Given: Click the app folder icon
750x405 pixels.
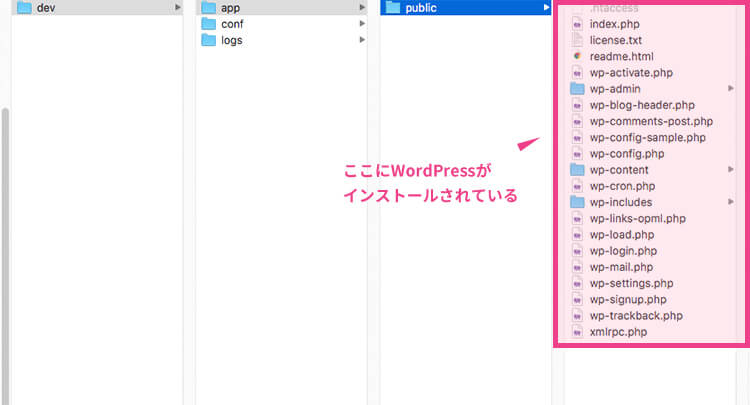Looking at the screenshot, I should pos(208,8).
